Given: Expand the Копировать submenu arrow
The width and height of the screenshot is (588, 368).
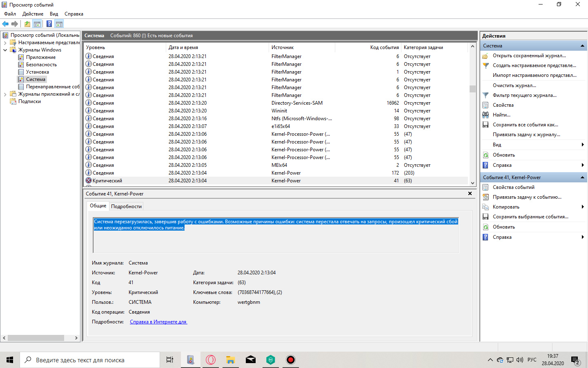Looking at the screenshot, I should pos(583,207).
